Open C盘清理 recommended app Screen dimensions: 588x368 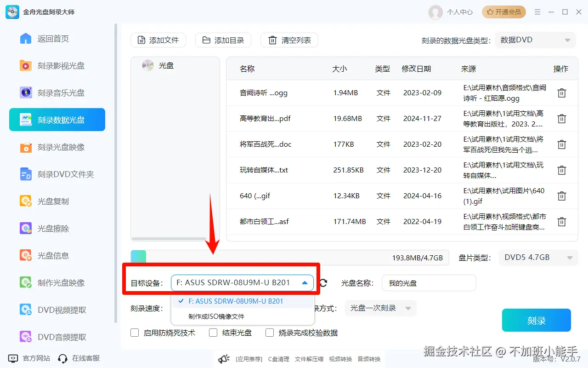tap(278, 359)
